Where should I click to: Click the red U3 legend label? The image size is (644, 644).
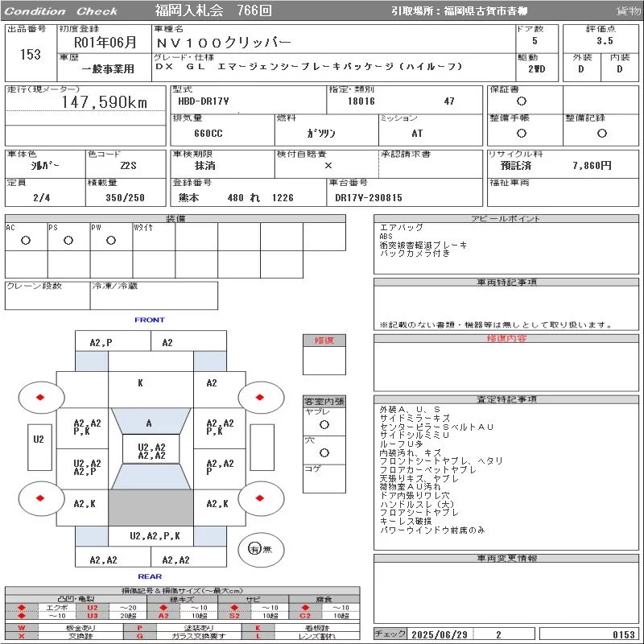93,616
